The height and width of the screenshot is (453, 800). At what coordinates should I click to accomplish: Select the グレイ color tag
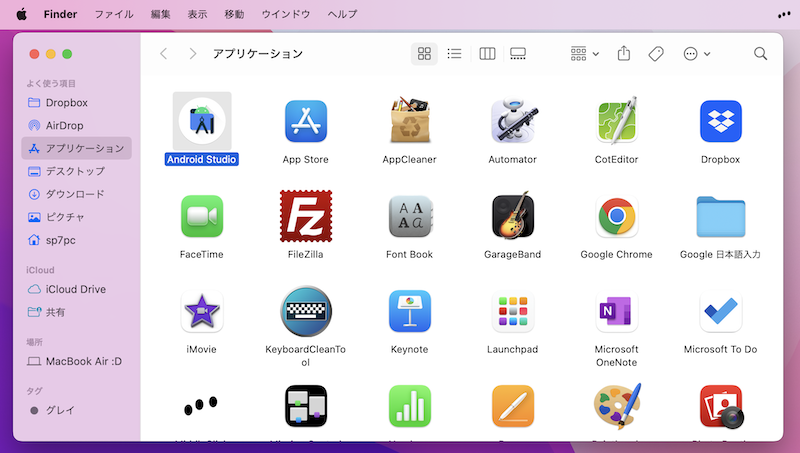(x=60, y=410)
